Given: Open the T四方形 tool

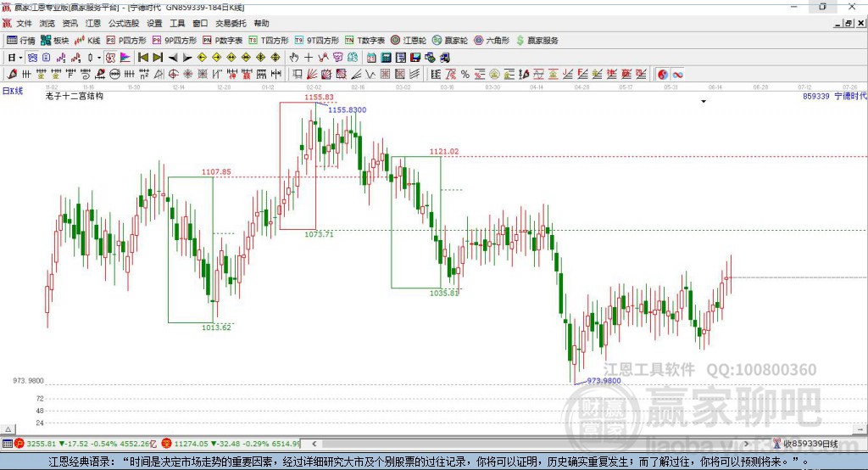Looking at the screenshot, I should point(269,41).
